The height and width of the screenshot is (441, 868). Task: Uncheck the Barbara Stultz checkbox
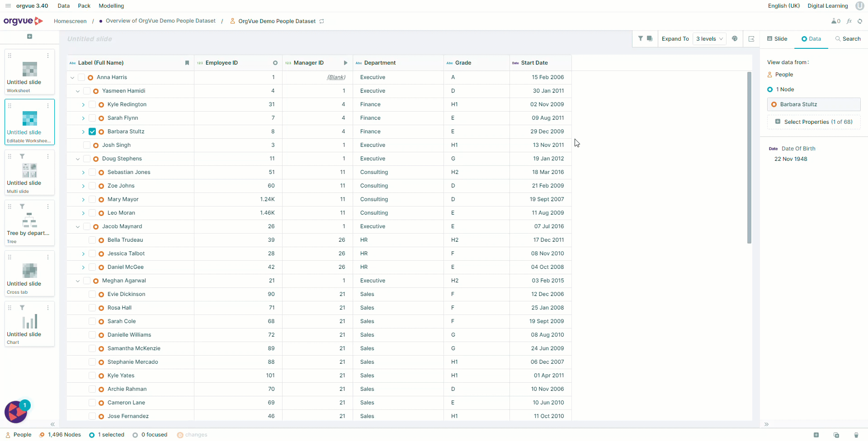(x=92, y=131)
